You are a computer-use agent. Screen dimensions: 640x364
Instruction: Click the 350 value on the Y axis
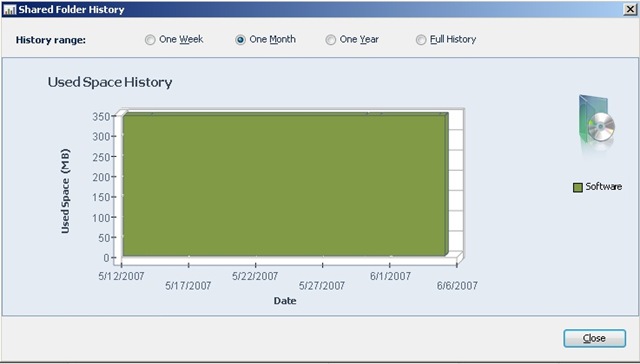point(101,117)
